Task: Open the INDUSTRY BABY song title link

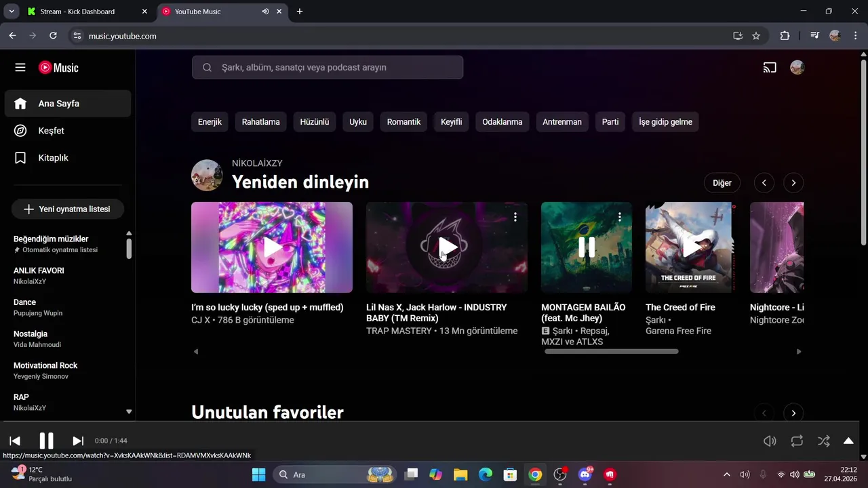Action: [x=436, y=312]
